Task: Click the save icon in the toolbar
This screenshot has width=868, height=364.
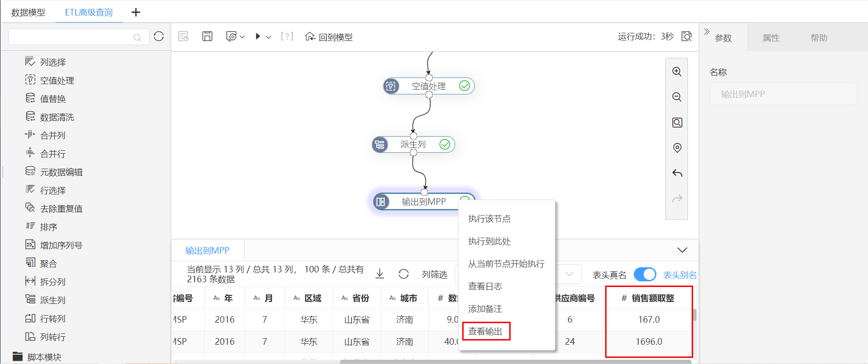Action: (207, 36)
